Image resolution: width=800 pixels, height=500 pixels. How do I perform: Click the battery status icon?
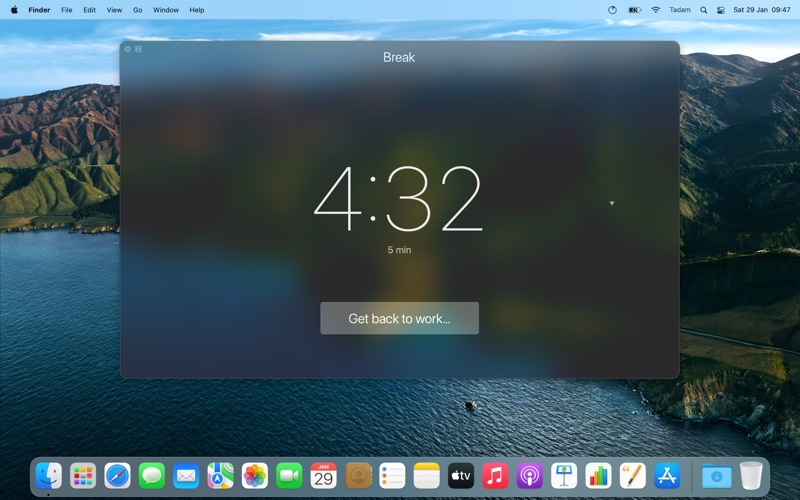pos(634,10)
